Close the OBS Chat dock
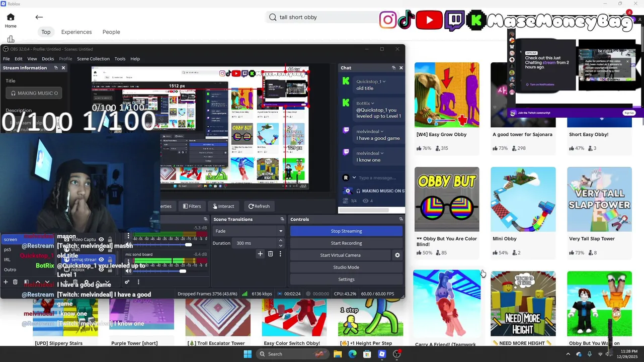Image resolution: width=644 pixels, height=362 pixels. pos(401,68)
